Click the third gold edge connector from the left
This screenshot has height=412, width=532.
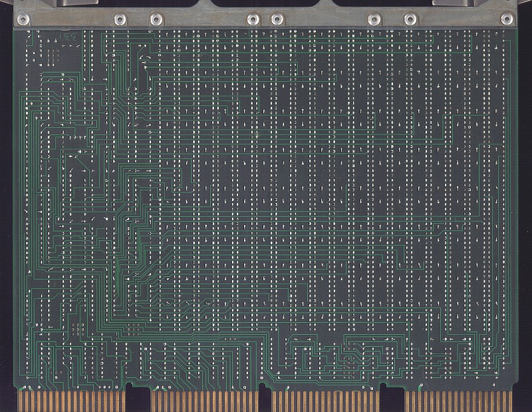[x=326, y=401]
